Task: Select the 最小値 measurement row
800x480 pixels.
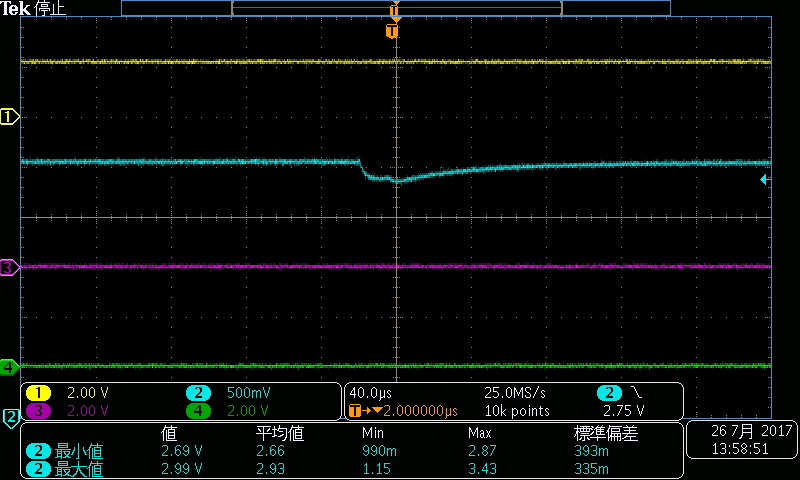Action: point(352,451)
